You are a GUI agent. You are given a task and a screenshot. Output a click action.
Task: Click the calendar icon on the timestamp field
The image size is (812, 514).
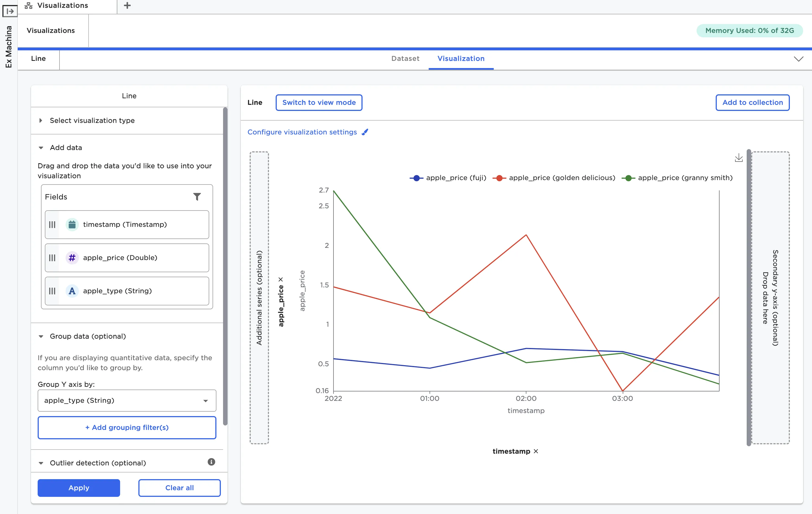pos(72,224)
